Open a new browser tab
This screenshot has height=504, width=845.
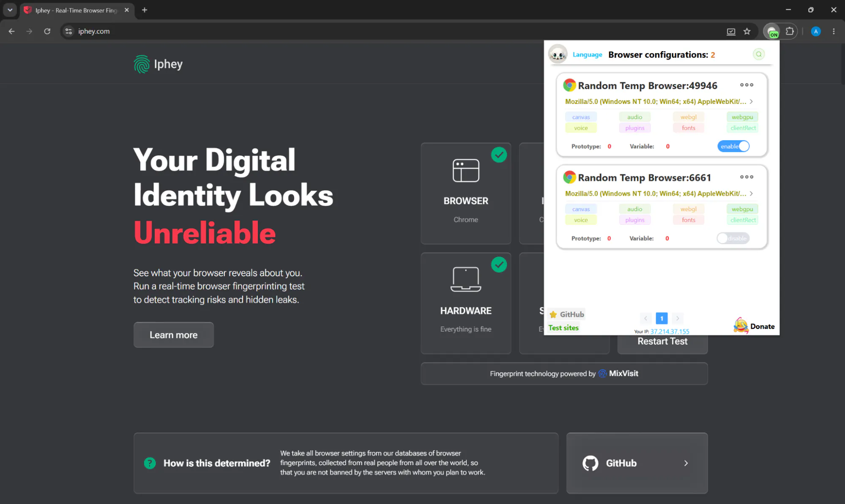point(145,10)
